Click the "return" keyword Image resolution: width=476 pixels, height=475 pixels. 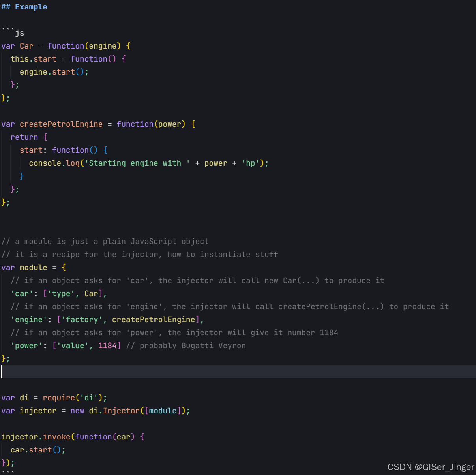click(24, 137)
